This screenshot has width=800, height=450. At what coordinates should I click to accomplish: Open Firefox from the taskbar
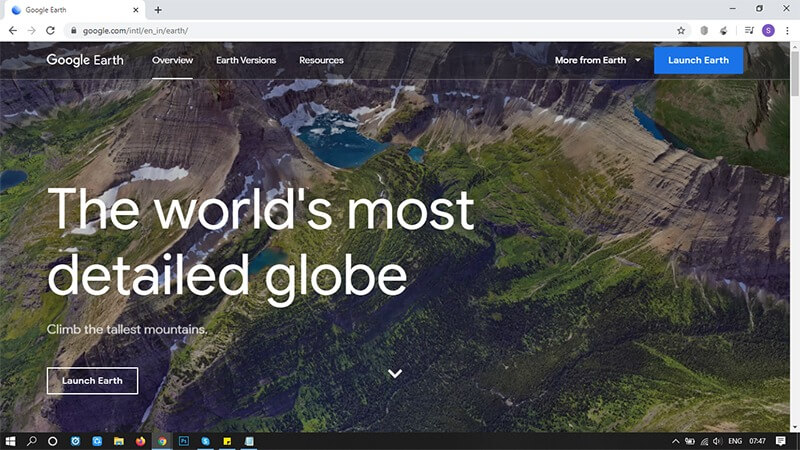(140, 441)
